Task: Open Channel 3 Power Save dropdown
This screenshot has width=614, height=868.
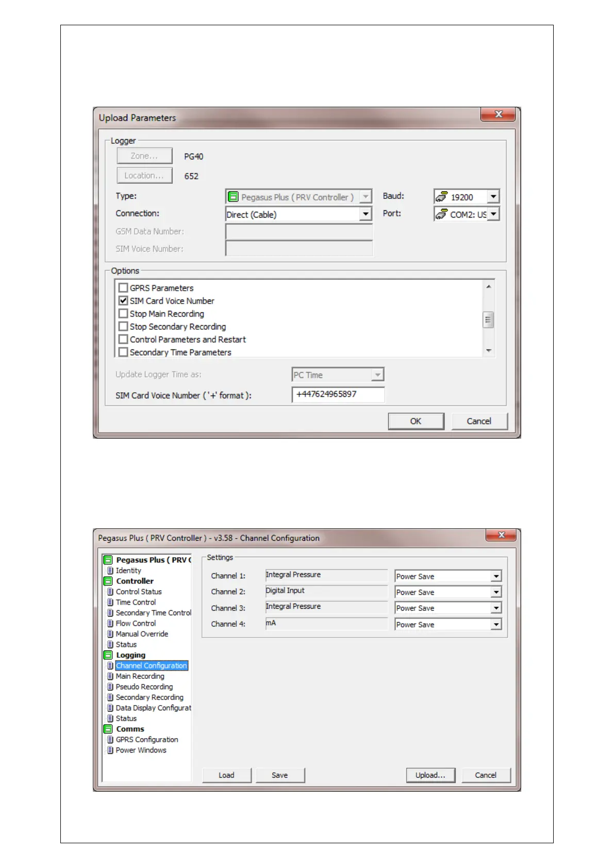Action: [496, 608]
